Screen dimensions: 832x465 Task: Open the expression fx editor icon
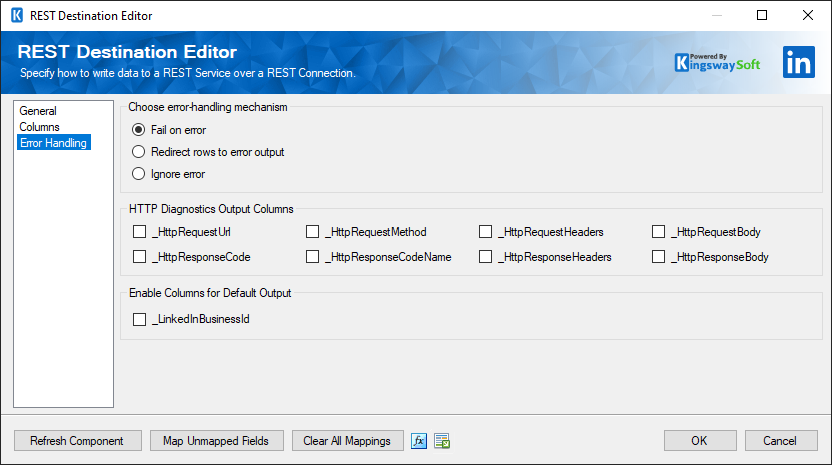pyautogui.click(x=419, y=441)
